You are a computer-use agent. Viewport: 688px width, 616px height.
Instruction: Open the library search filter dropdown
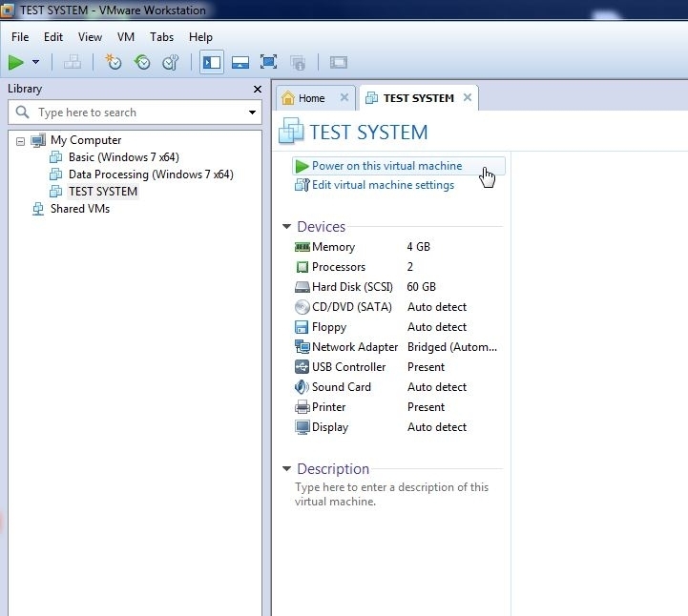252,113
